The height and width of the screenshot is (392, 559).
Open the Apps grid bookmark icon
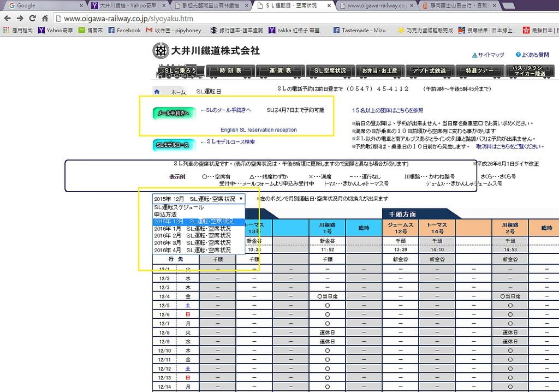(x=7, y=31)
